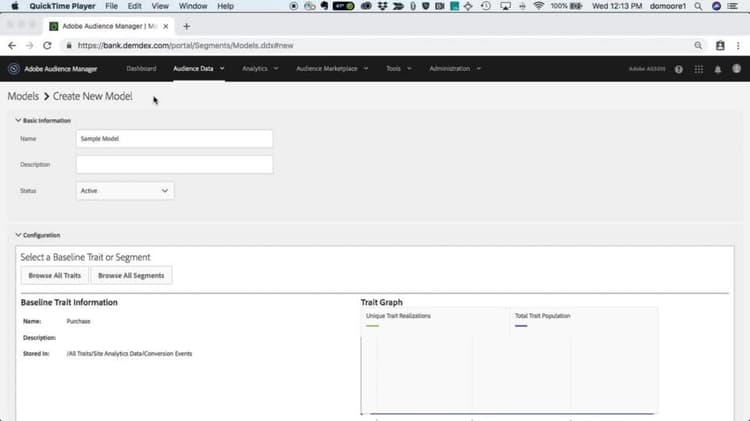Open the user profile avatar icon

tap(737, 69)
